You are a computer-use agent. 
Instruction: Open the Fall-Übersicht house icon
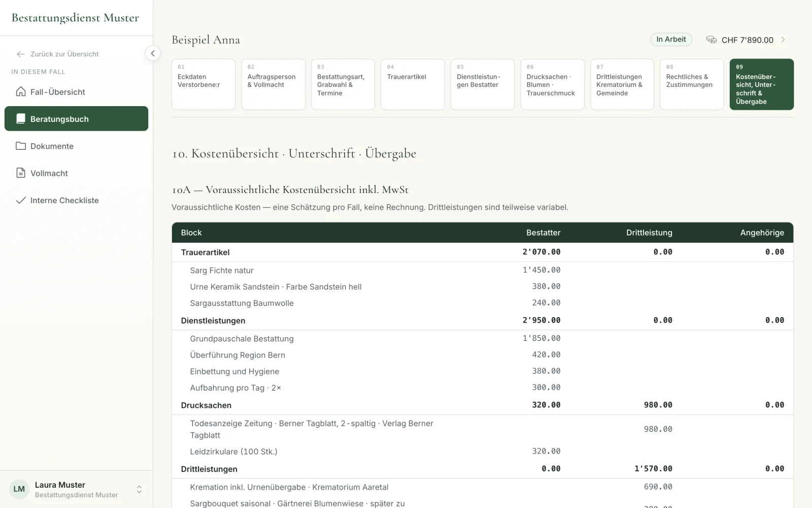point(21,91)
